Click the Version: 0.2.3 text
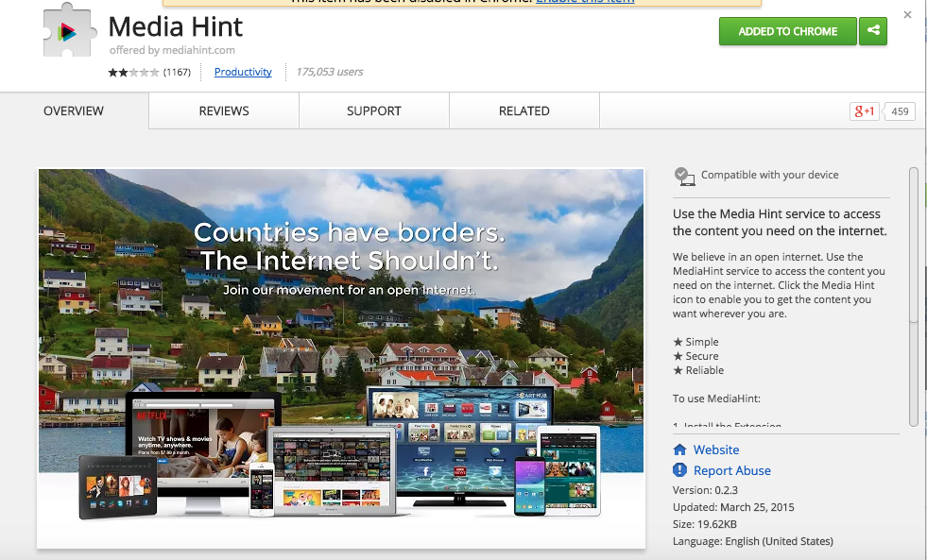927x560 pixels. coord(705,490)
